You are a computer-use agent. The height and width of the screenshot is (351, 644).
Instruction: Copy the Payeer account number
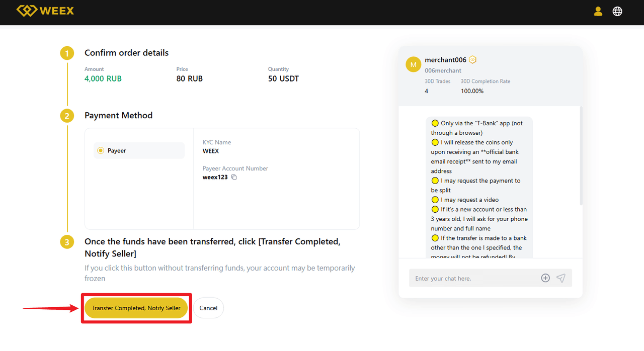234,178
